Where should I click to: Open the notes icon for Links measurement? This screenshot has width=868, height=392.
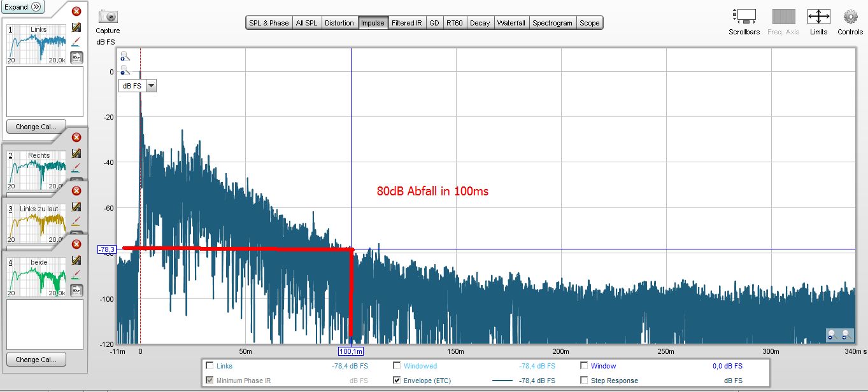click(x=76, y=57)
